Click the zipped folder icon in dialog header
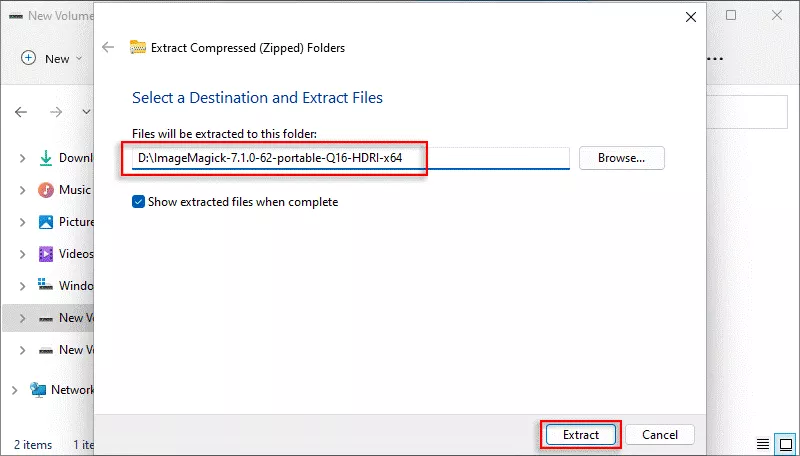Screen dimensions: 800x456 point(138,47)
